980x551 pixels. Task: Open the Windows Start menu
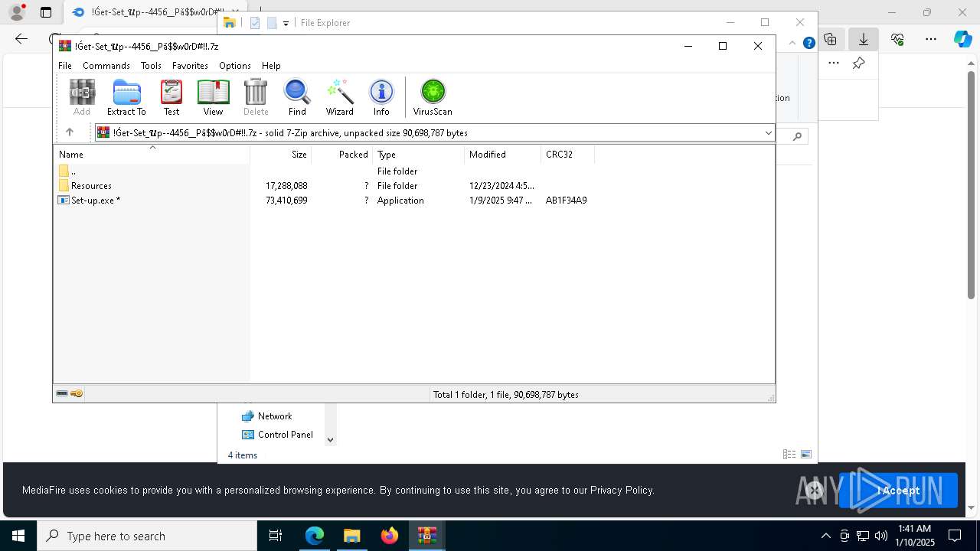18,536
